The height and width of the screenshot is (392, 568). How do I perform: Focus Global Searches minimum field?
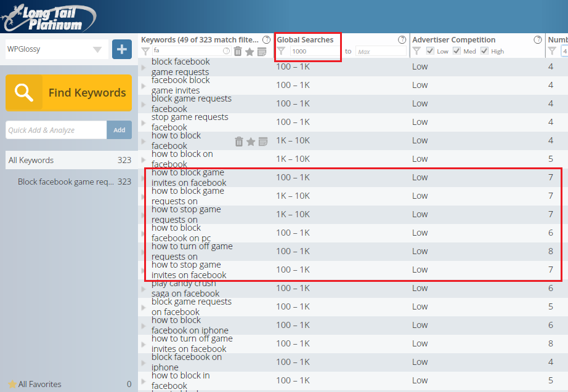pyautogui.click(x=315, y=51)
